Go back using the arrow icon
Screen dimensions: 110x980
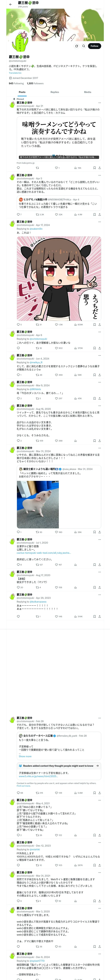tap(11, 4)
